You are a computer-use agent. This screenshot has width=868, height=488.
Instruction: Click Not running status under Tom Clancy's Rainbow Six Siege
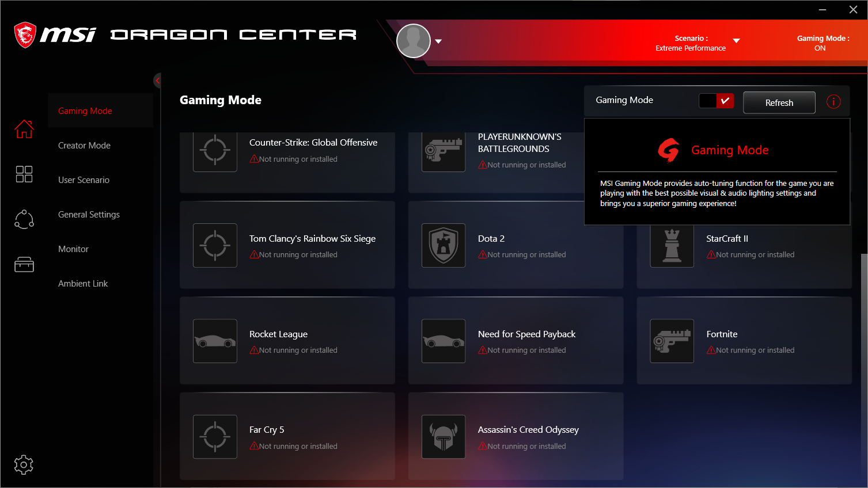(x=298, y=254)
